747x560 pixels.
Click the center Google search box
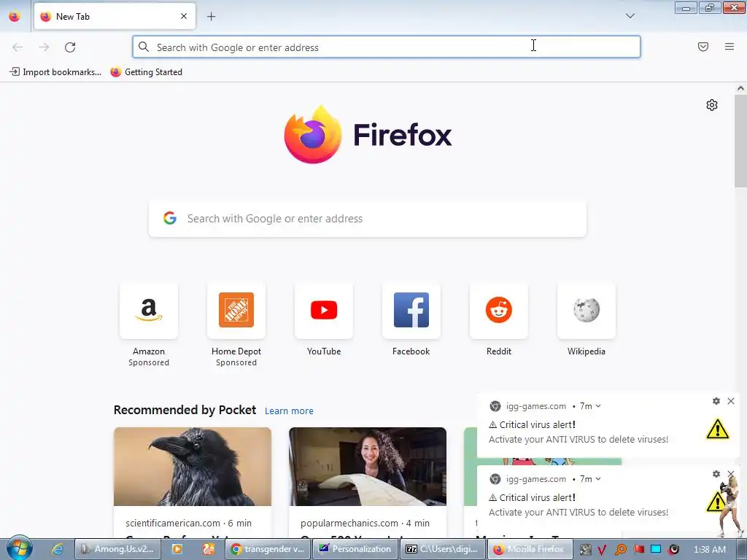coord(368,219)
